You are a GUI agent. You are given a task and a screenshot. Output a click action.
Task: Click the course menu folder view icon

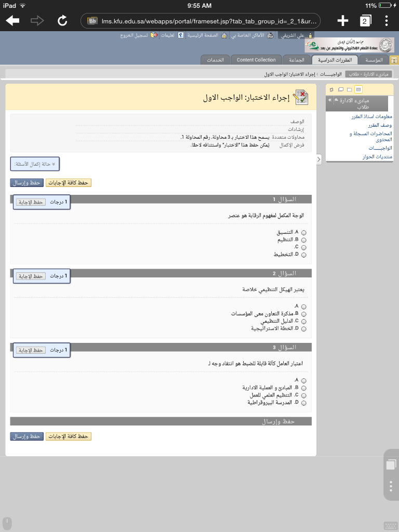(x=350, y=89)
